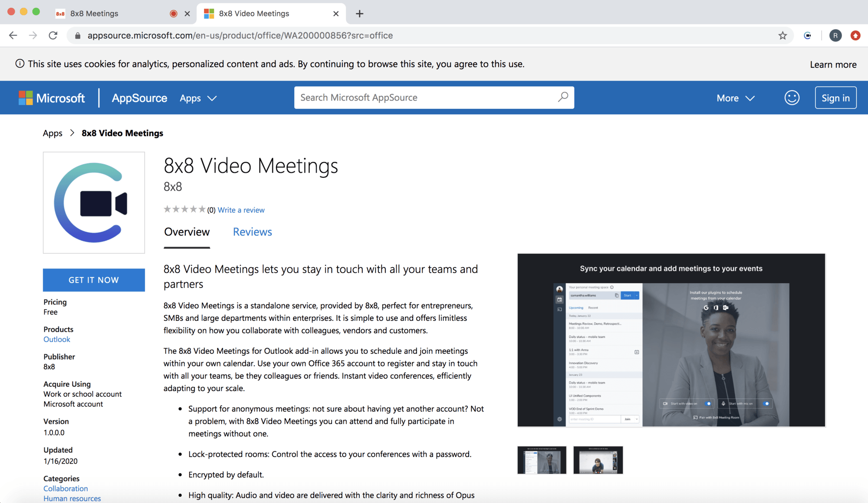
Task: Expand the More menu
Action: [x=736, y=98]
